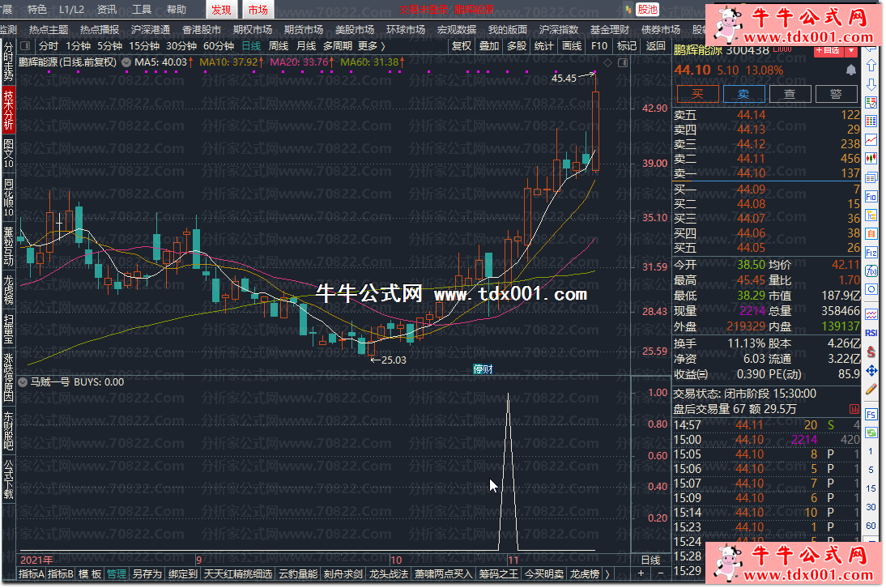Expand the 更多 periods list
The height and width of the screenshot is (588, 886).
point(371,46)
